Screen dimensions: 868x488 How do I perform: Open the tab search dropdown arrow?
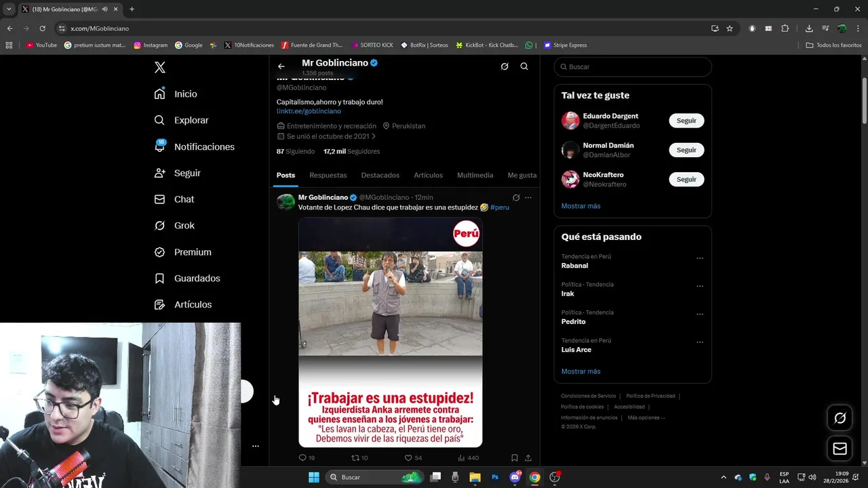pyautogui.click(x=8, y=9)
